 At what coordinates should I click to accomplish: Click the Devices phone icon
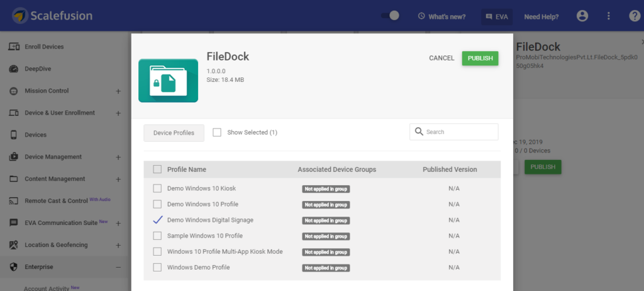[14, 135]
